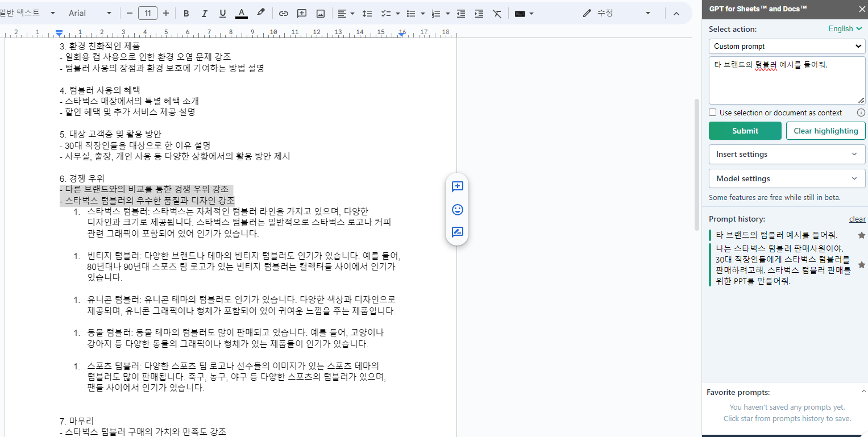Click the Submit button
Viewport: 868px width, 437px height.
point(745,131)
